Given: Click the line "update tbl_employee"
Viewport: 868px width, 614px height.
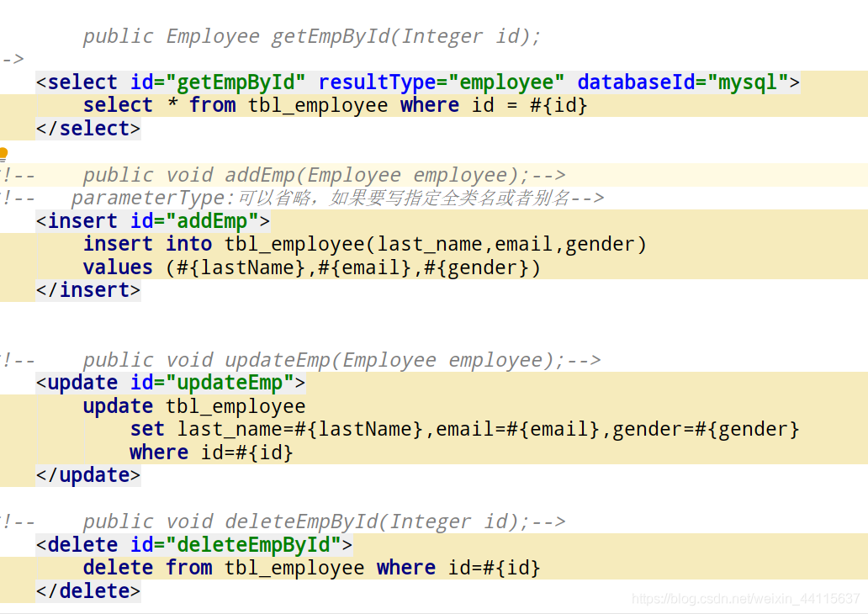Looking at the screenshot, I should (194, 406).
